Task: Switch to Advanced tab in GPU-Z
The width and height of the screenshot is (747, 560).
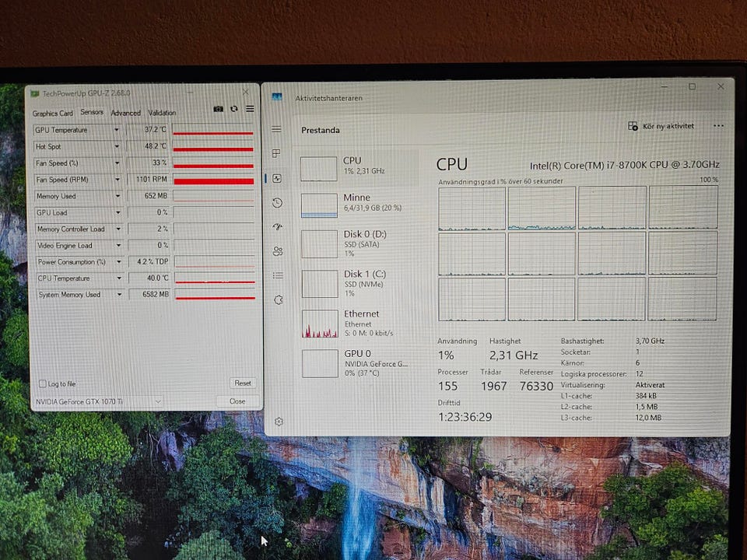Action: tap(125, 113)
